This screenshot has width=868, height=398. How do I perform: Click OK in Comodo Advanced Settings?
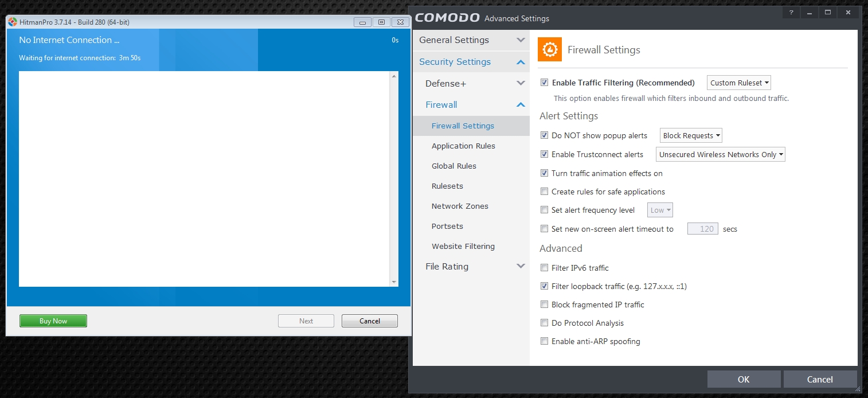coord(744,379)
